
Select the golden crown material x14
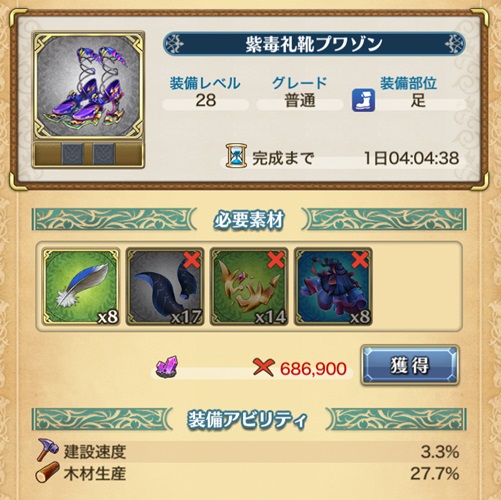click(x=249, y=287)
